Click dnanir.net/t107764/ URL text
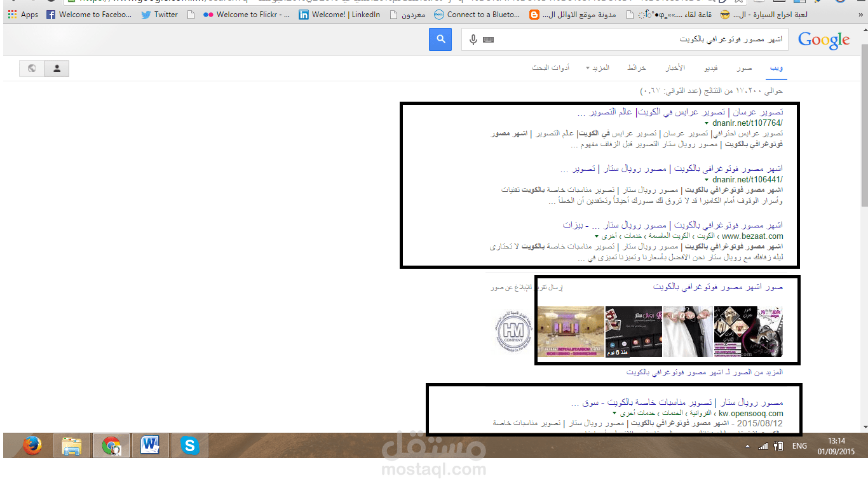Viewport: 868px width, 488px height. click(748, 123)
